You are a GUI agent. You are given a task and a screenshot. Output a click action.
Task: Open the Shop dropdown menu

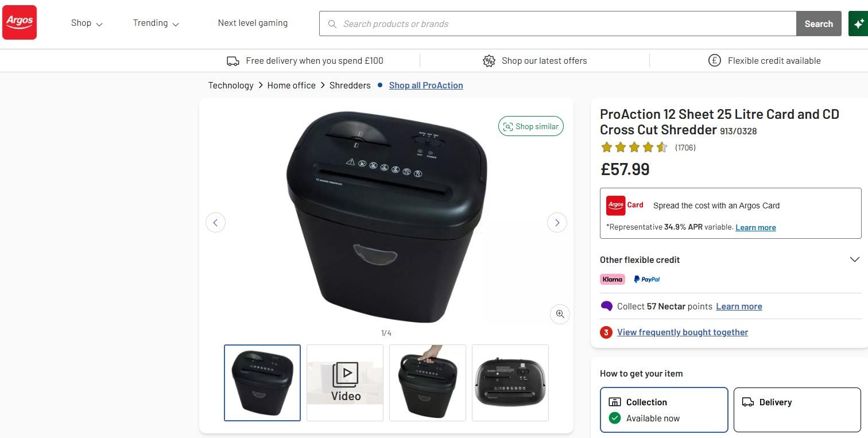pos(87,23)
